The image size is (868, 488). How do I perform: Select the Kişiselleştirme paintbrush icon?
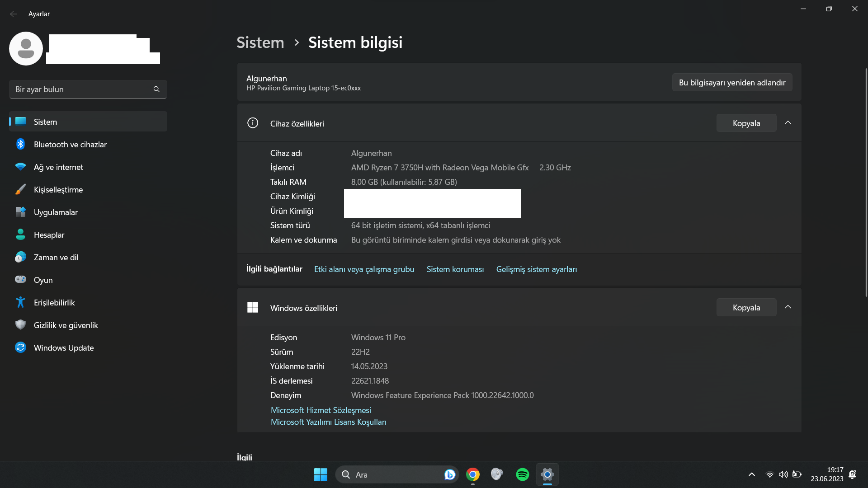coord(20,189)
